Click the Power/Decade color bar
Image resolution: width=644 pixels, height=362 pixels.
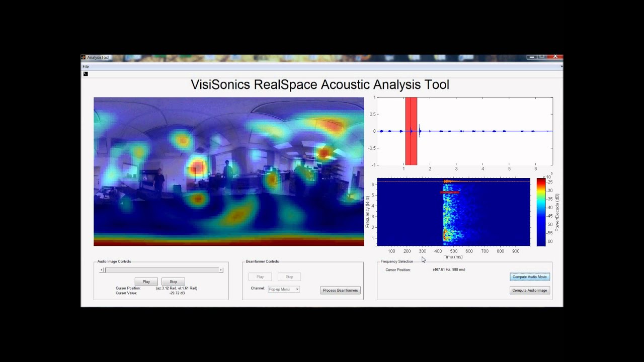pyautogui.click(x=541, y=212)
